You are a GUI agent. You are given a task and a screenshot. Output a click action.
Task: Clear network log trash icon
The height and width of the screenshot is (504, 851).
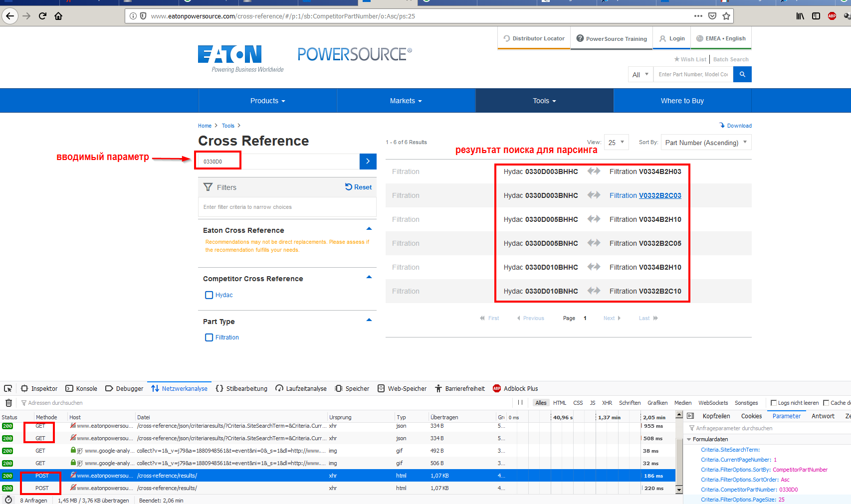(x=8, y=403)
